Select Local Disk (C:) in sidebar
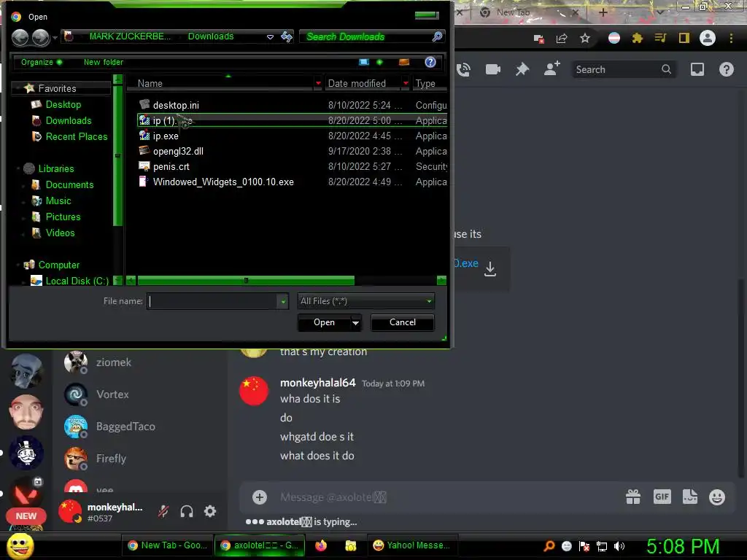Screen dimensions: 747x560 coord(77,281)
